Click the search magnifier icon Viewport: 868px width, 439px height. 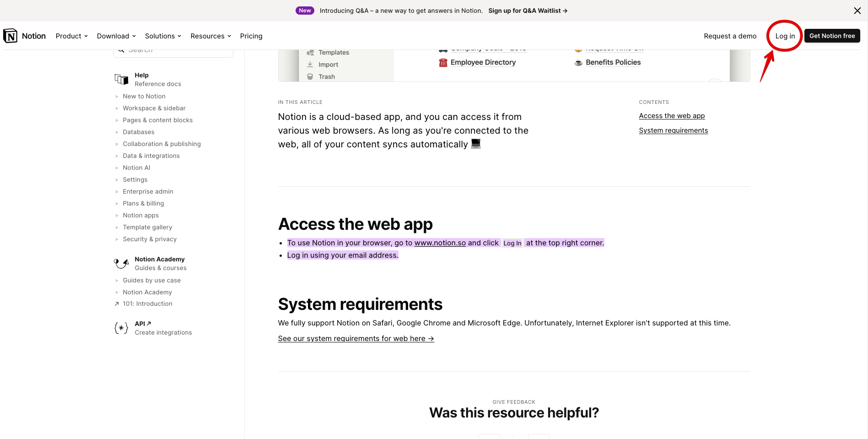point(121,50)
